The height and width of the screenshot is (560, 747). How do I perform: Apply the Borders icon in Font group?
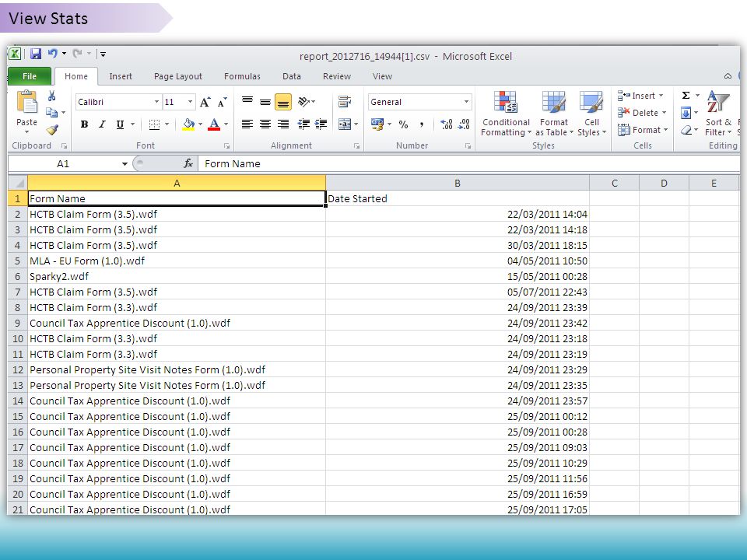pos(154,124)
